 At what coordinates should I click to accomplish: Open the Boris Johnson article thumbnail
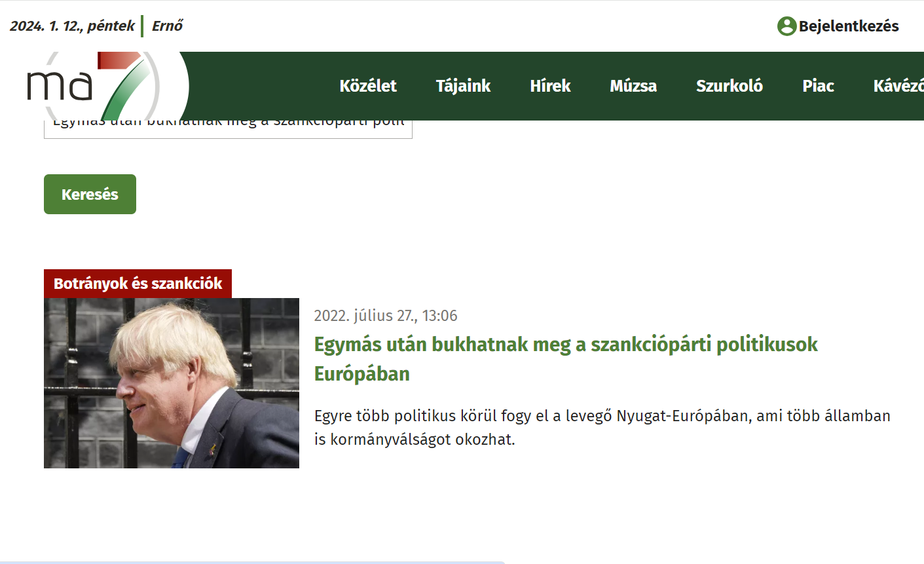coord(172,383)
